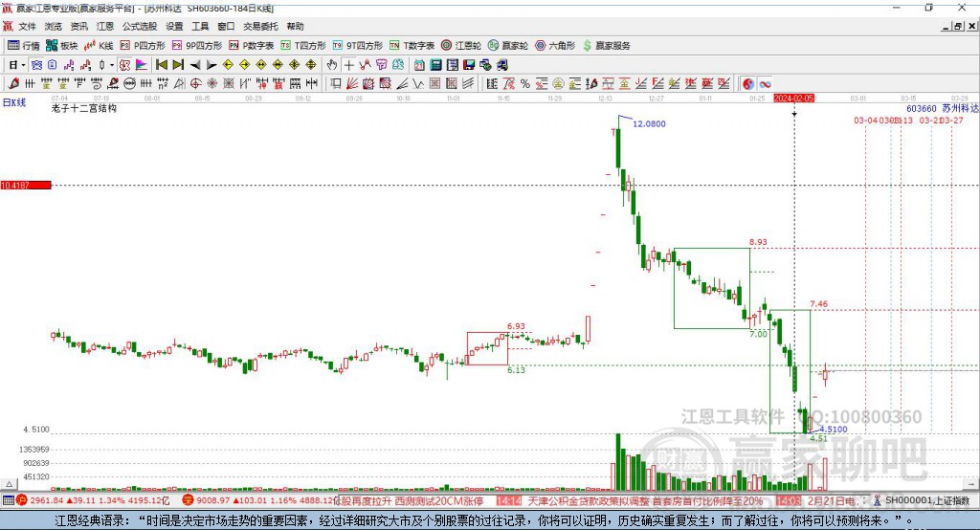Open the 9P四方形 tool
The image size is (980, 530).
tap(197, 46)
